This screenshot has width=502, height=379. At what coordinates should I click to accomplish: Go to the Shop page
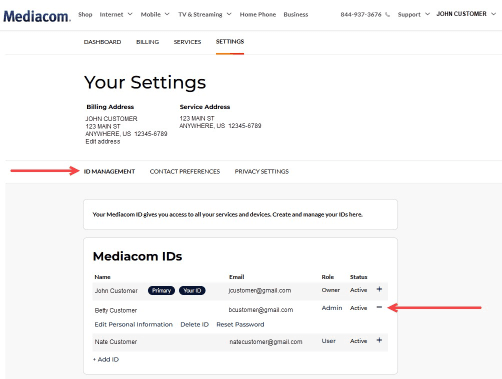pos(85,14)
